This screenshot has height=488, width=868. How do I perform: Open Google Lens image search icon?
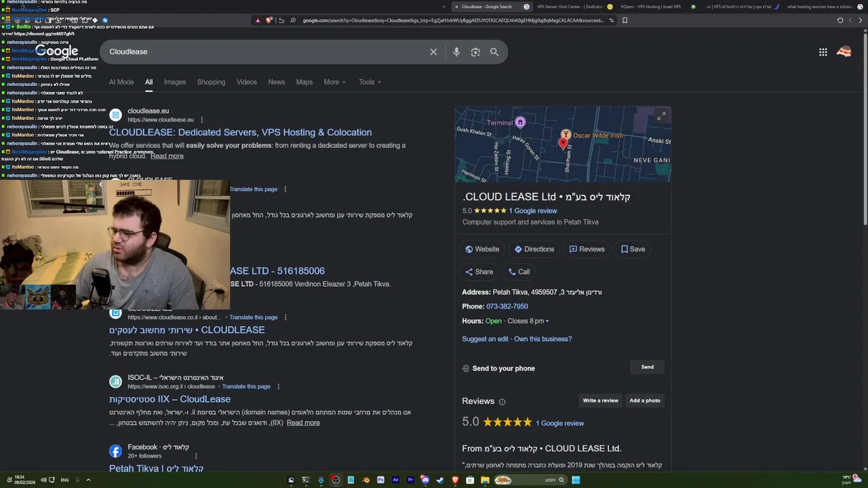pos(475,52)
